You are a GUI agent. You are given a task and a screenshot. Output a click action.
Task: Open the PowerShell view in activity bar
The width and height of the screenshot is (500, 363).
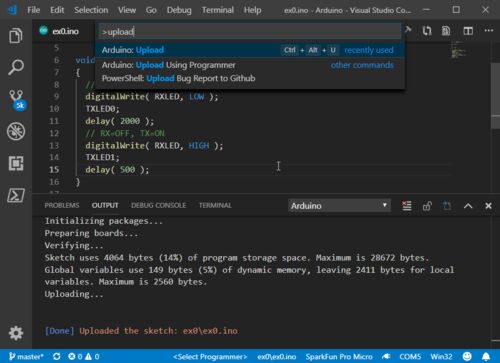pyautogui.click(x=16, y=195)
